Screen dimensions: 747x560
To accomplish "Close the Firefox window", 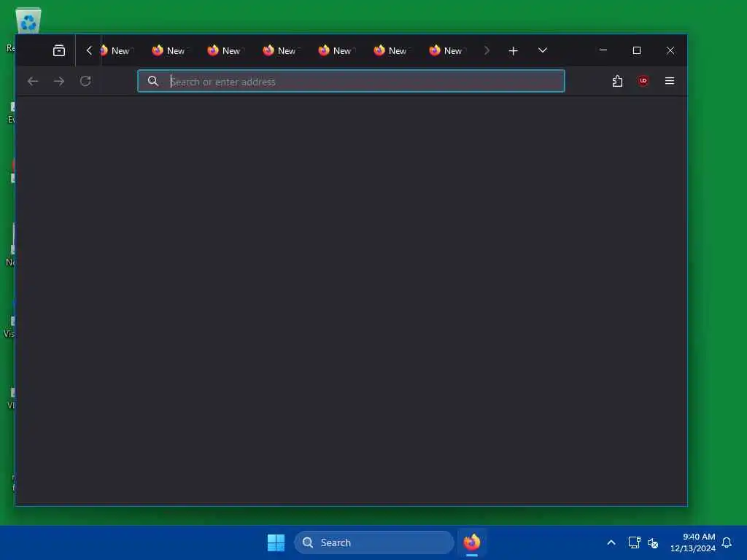I will tap(670, 50).
